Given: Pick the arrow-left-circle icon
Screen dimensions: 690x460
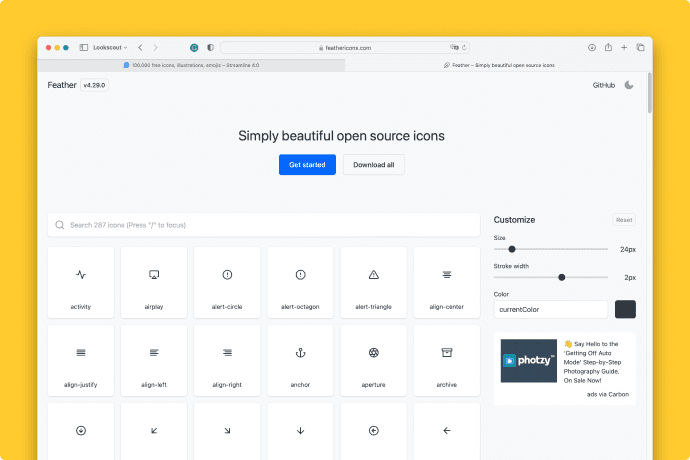Looking at the screenshot, I should tap(373, 431).
